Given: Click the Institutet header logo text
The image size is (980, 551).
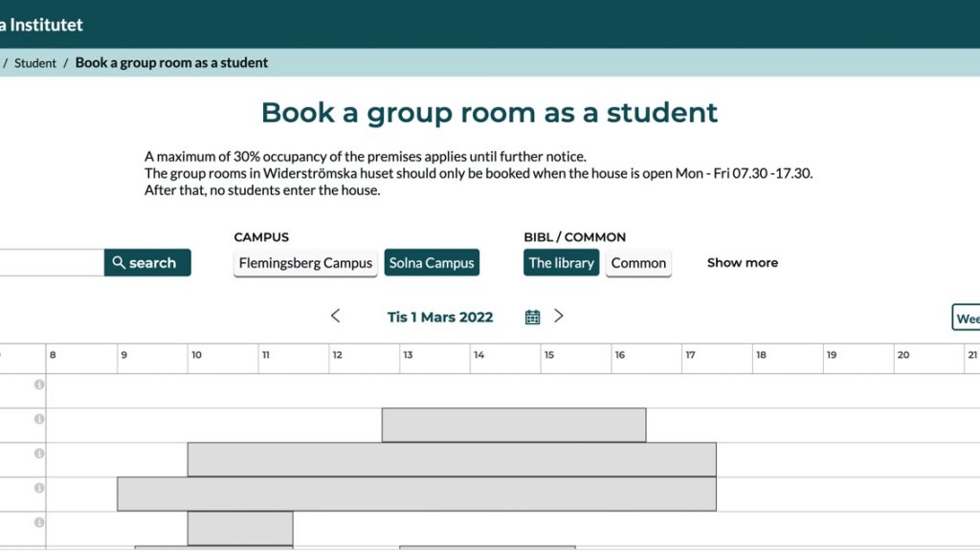Looking at the screenshot, I should [x=41, y=24].
